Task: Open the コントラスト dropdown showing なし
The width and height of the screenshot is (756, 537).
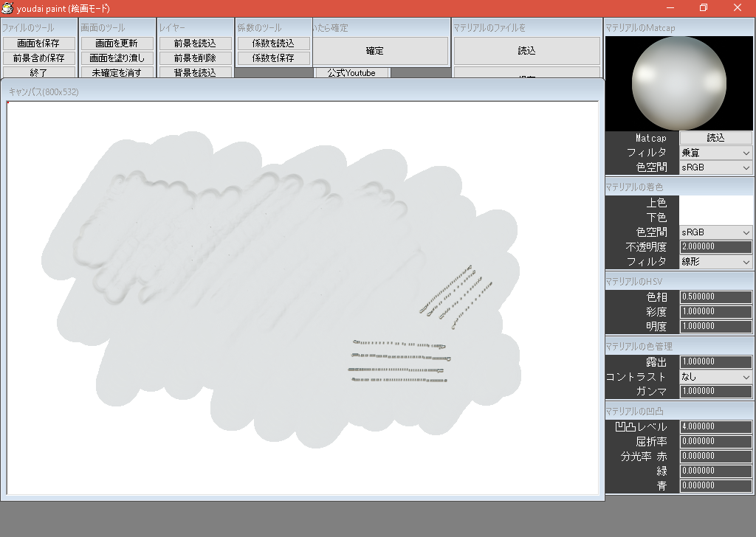Action: point(715,377)
